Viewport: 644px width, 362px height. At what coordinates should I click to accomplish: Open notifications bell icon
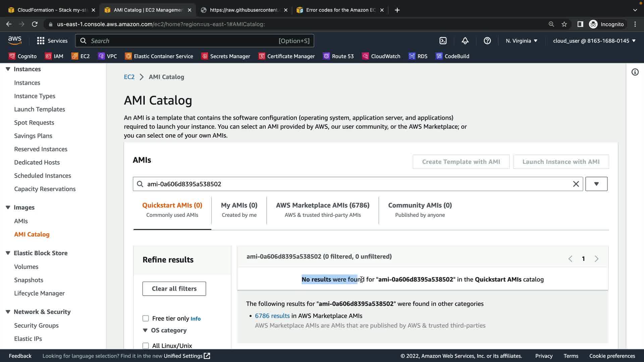click(465, 41)
